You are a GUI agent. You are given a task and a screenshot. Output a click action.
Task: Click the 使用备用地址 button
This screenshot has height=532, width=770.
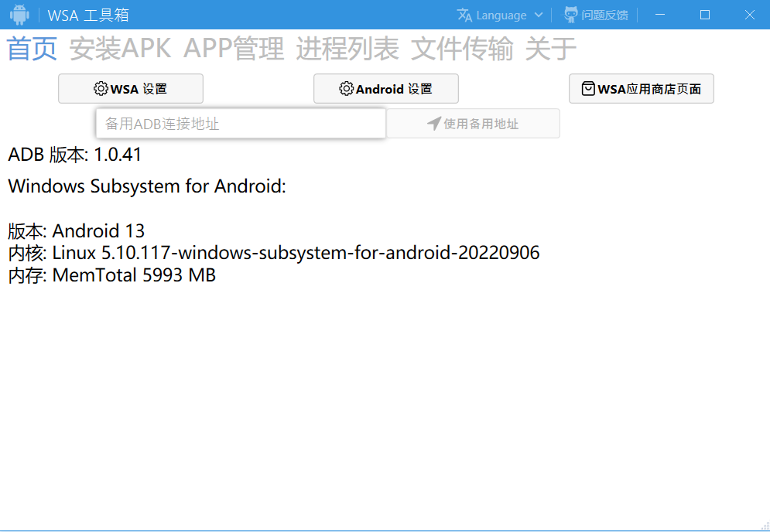(473, 124)
